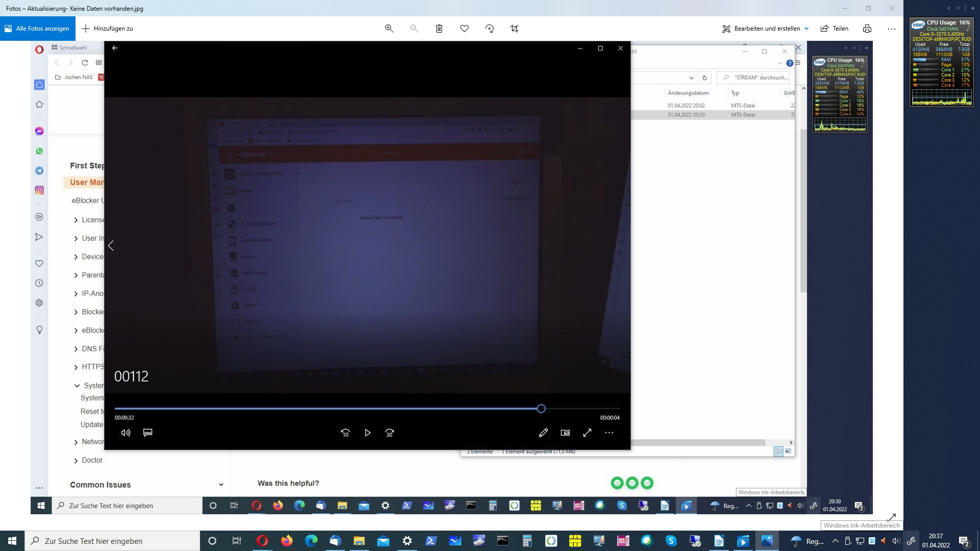Open the Windows Start menu
Screen dimensions: 980x551
[x=12, y=541]
